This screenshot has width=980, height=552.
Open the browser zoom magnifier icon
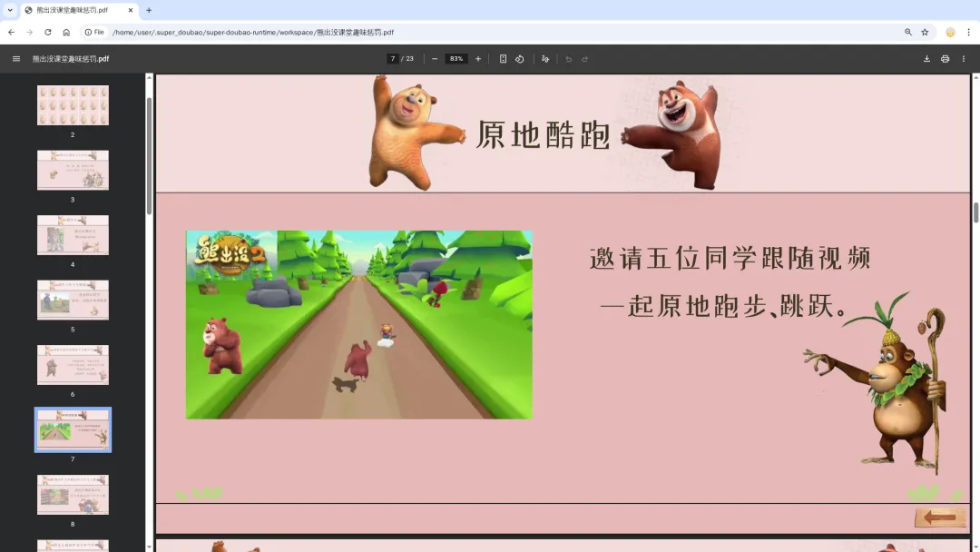pyautogui.click(x=908, y=32)
